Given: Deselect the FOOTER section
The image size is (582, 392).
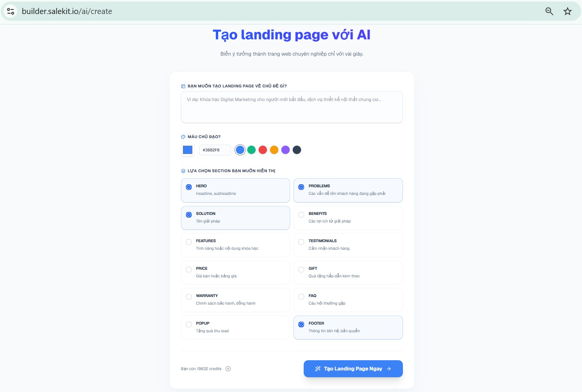Looking at the screenshot, I should tap(301, 325).
